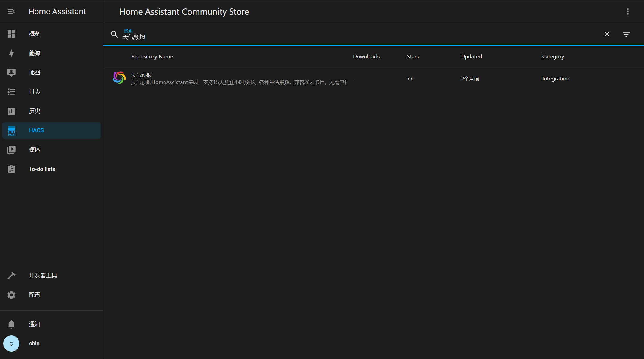Click the 媒体 media play icon
Image resolution: width=644 pixels, height=359 pixels.
11,150
